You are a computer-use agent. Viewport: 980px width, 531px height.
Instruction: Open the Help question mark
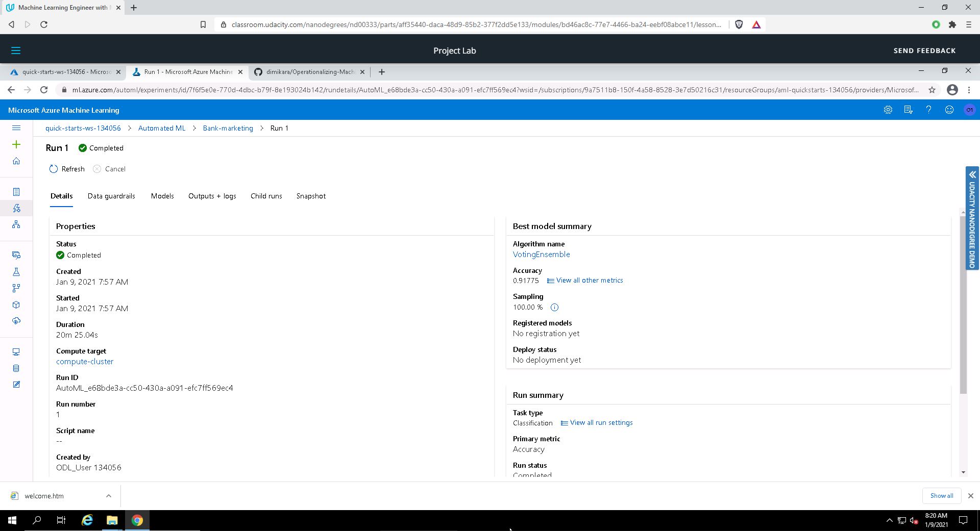coord(928,110)
